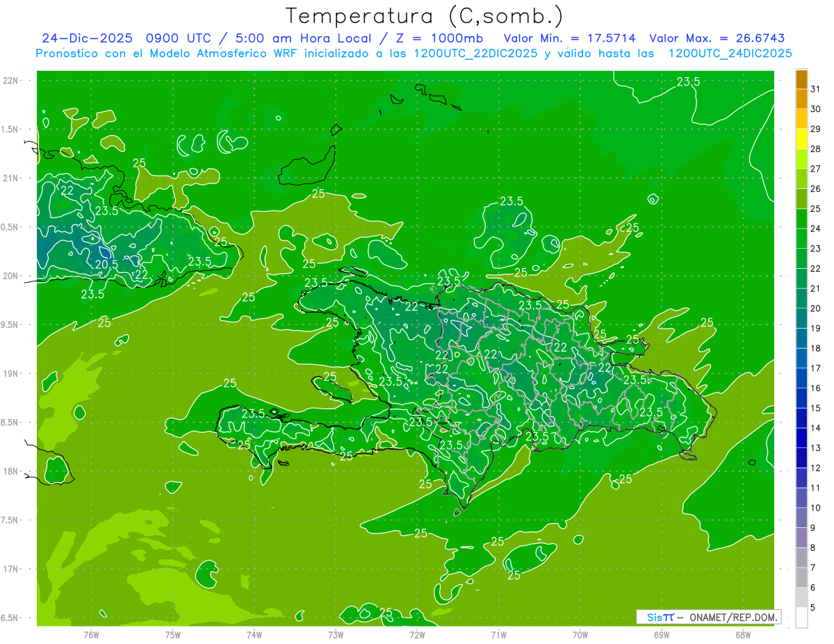The width and height of the screenshot is (834, 644).
Task: Click the "1200UTC_24DIC2025" valid-until time
Action: click(x=730, y=53)
